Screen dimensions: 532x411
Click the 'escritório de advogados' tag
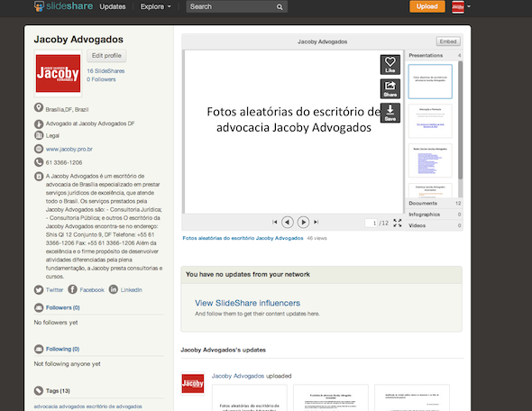point(114,406)
